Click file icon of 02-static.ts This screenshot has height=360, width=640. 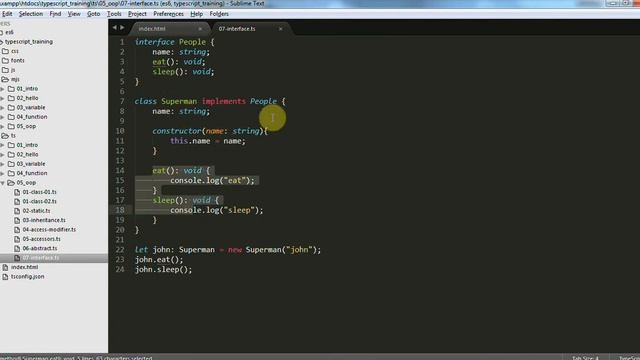pos(17,211)
